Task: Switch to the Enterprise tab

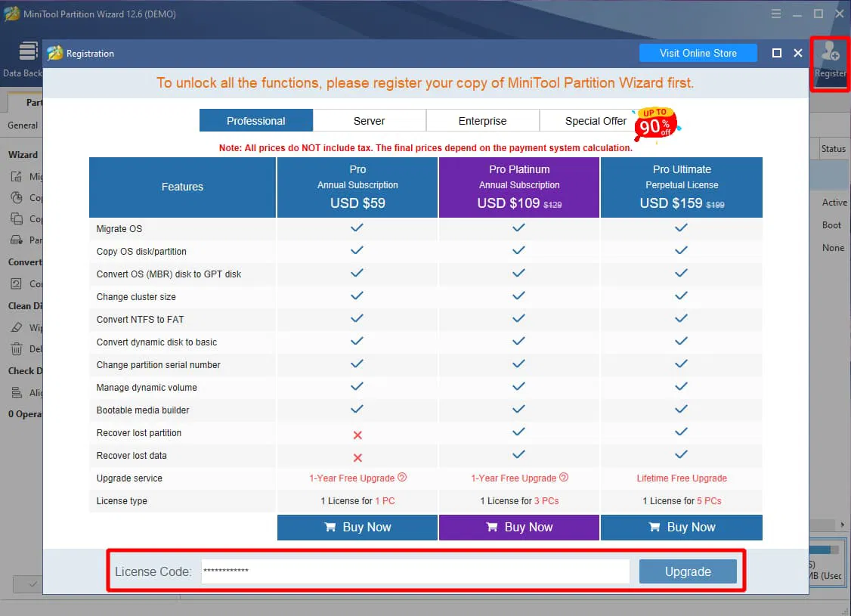Action: point(482,120)
